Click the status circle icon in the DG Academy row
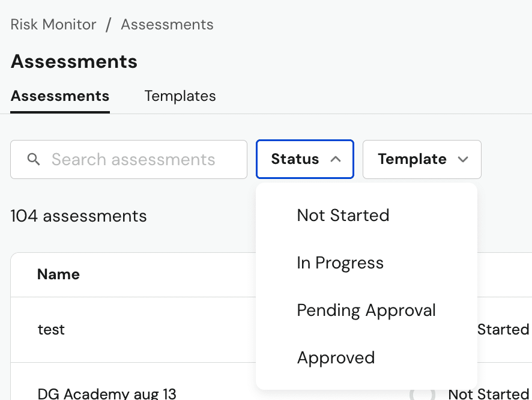The width and height of the screenshot is (532, 400). point(422,394)
